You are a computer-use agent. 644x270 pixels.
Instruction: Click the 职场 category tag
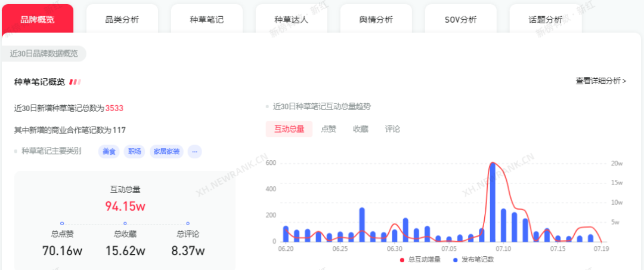pyautogui.click(x=135, y=152)
